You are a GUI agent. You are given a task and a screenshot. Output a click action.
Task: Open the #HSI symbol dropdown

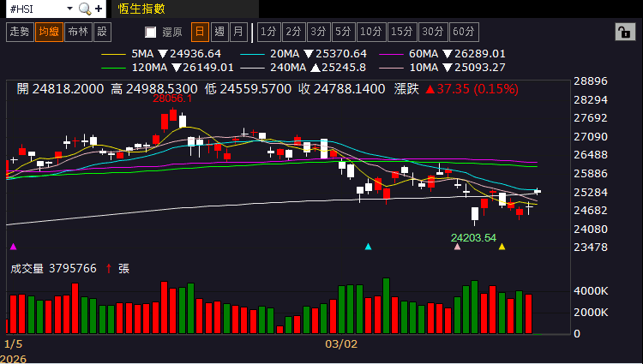click(x=72, y=9)
